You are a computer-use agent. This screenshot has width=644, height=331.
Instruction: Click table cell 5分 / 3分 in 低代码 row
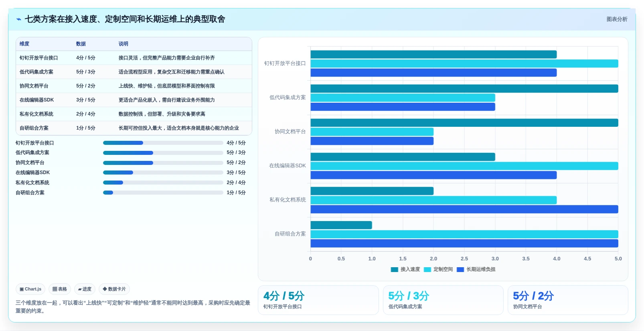pyautogui.click(x=86, y=72)
